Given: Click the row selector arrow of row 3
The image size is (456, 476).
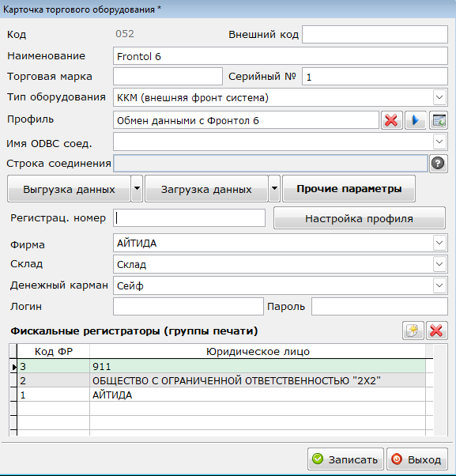Looking at the screenshot, I should (13, 367).
